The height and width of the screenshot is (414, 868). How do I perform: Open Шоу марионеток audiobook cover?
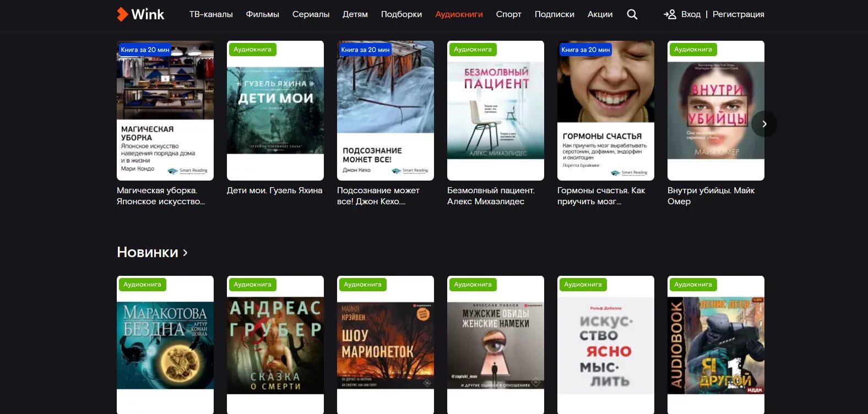click(386, 345)
